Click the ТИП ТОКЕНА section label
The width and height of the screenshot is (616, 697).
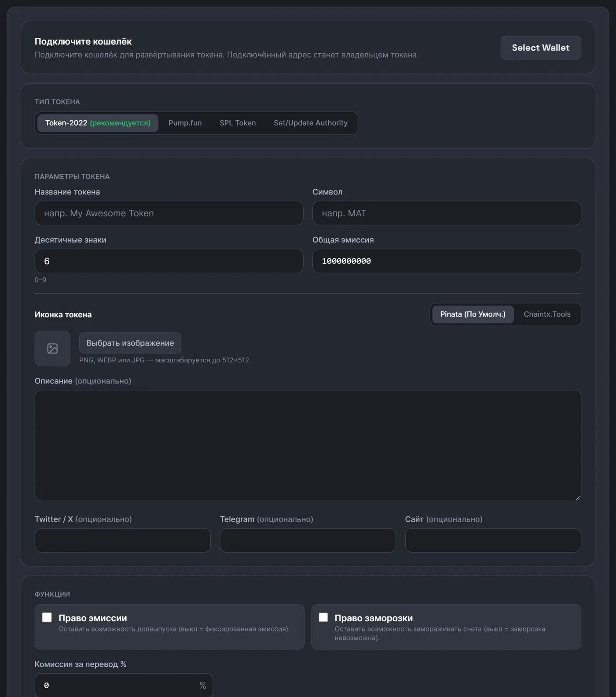[57, 102]
